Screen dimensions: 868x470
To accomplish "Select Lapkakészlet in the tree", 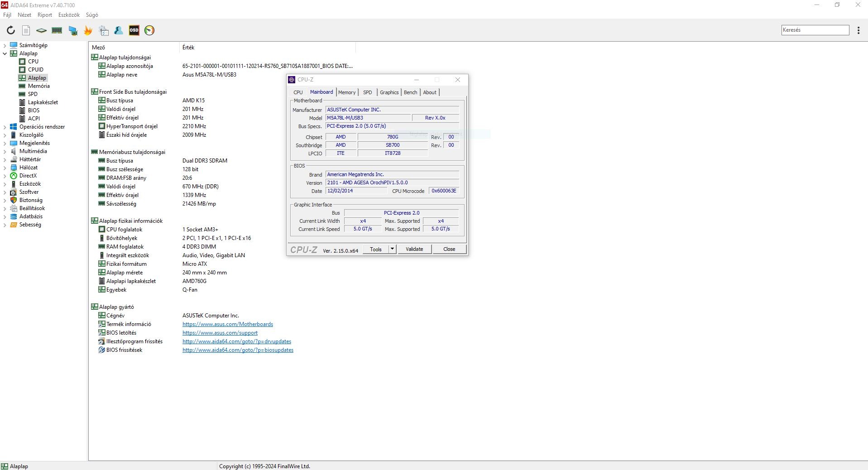I will [x=43, y=102].
